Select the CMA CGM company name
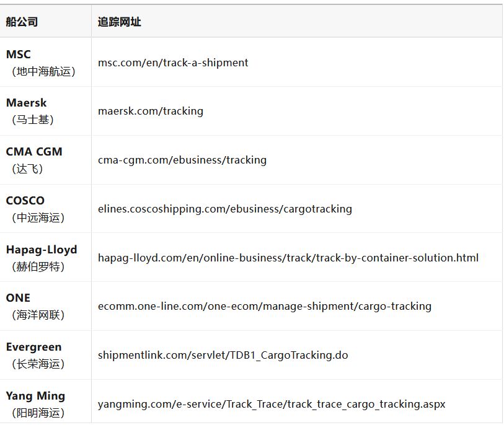504x425 pixels. 34,152
